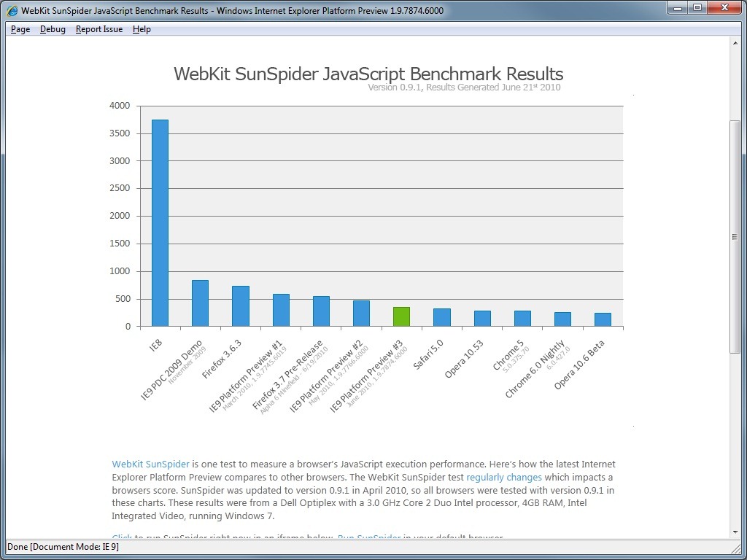
Task: Click the Chrome 5 bar
Action: 522,319
